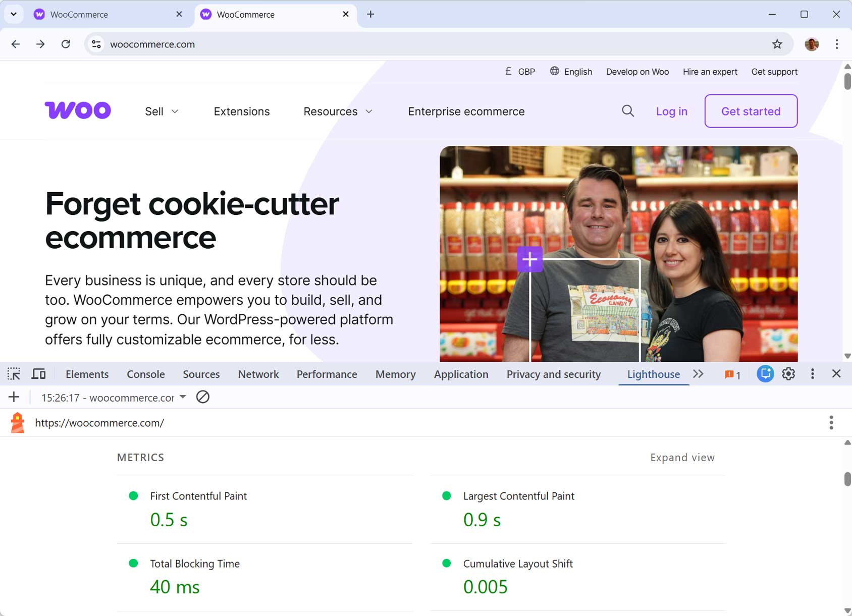
Task: Open the search on the WooCommerce site
Action: [628, 111]
